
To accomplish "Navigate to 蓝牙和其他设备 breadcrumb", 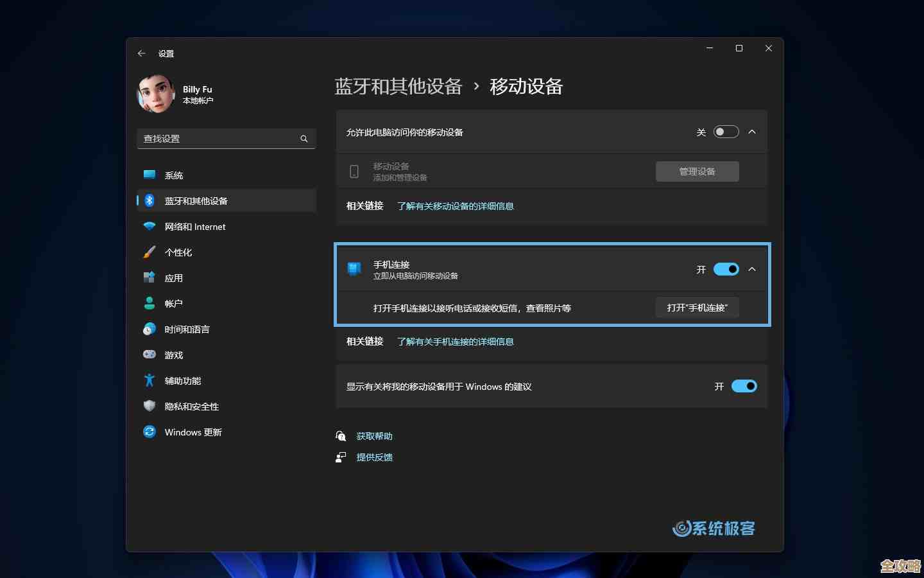I will coord(398,87).
